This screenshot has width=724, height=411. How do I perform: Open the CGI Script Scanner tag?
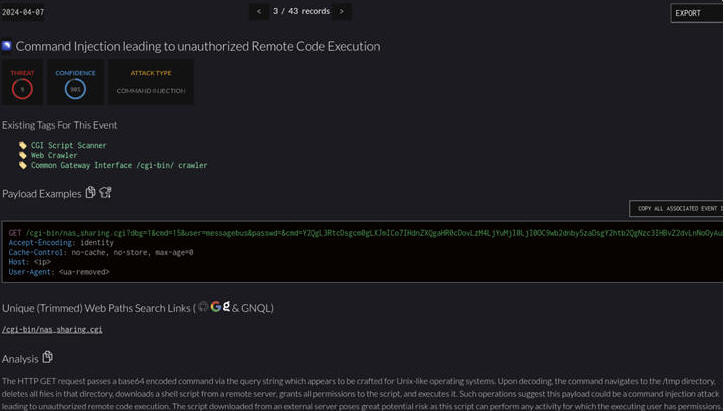point(68,145)
